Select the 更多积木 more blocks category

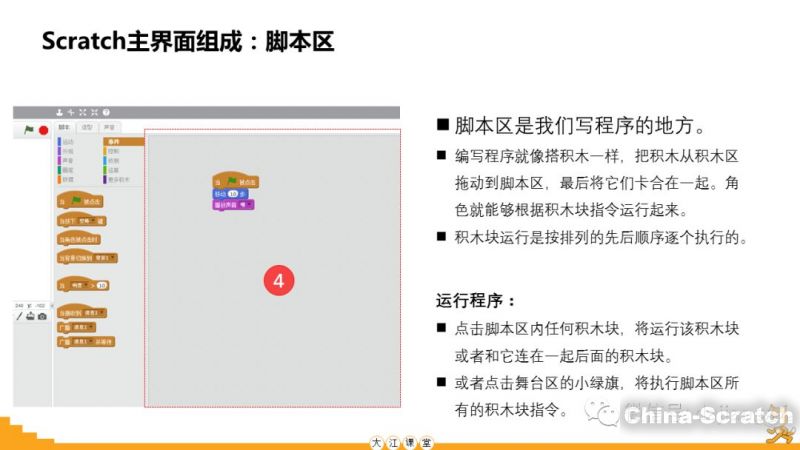(118, 180)
